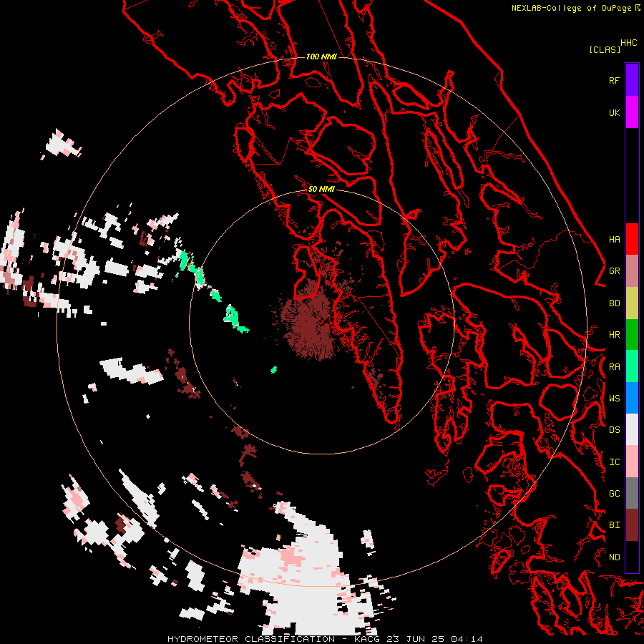This screenshot has height=644, width=644.
Task: Click the BD legend label
Action: pos(614,303)
